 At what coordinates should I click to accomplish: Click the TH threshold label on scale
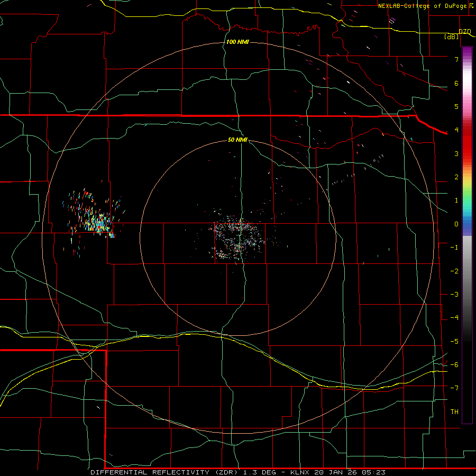point(454,412)
